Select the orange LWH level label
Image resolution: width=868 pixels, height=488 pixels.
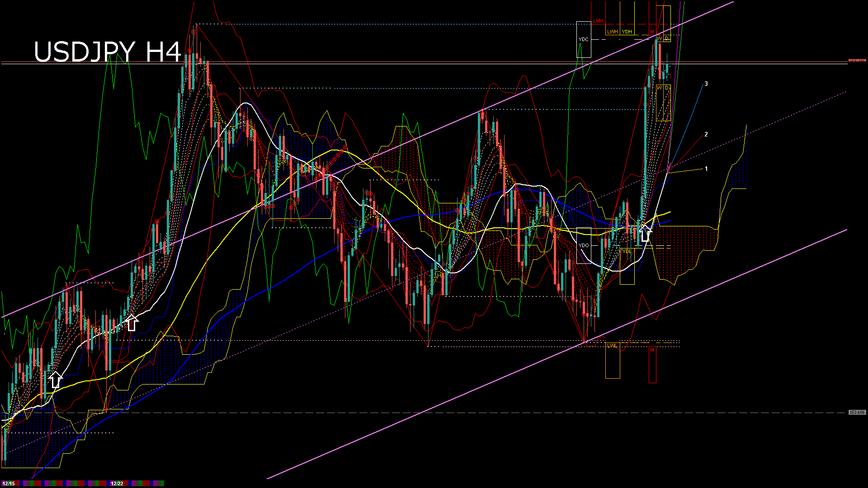612,32
